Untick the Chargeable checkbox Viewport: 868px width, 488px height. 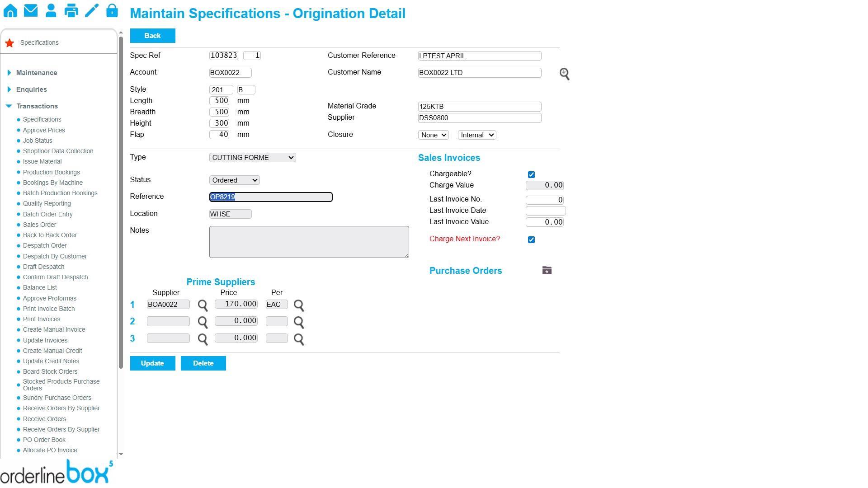[x=531, y=174]
